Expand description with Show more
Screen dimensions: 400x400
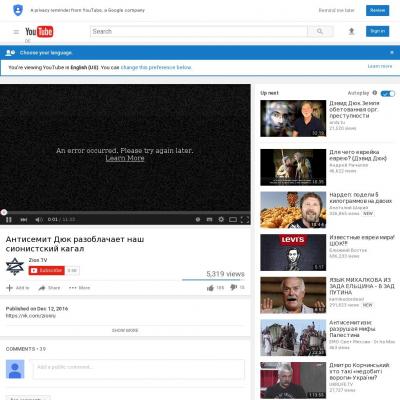tap(125, 330)
